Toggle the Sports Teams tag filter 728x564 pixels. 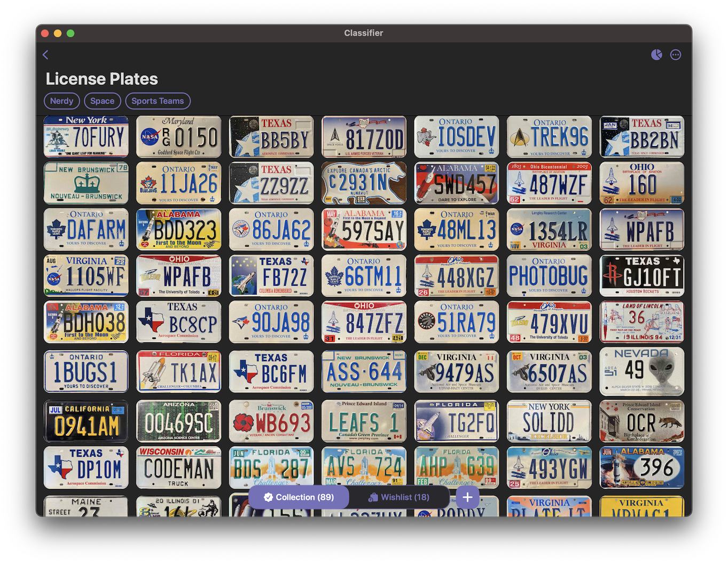pos(158,101)
